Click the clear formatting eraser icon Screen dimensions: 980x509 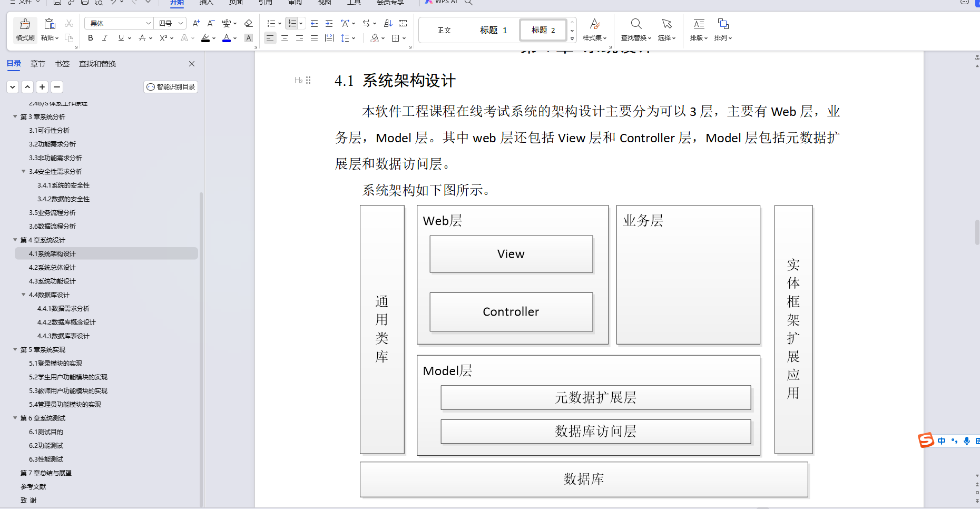coord(248,23)
